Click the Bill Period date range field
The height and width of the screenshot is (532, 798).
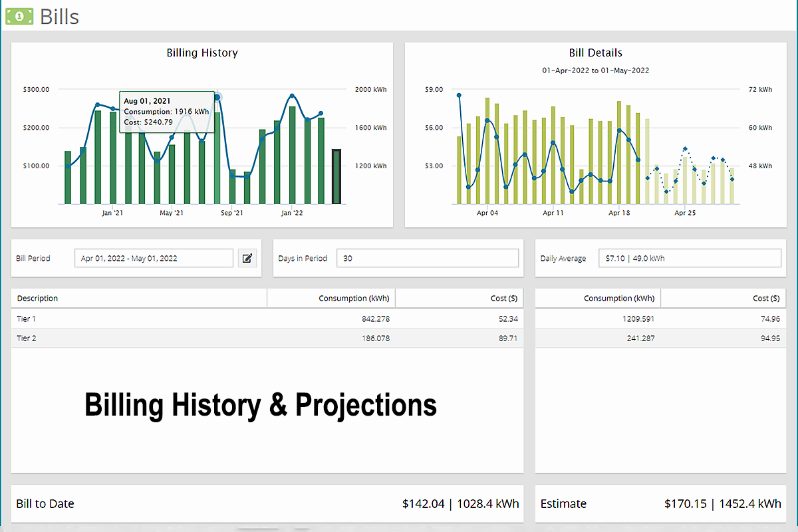click(154, 258)
